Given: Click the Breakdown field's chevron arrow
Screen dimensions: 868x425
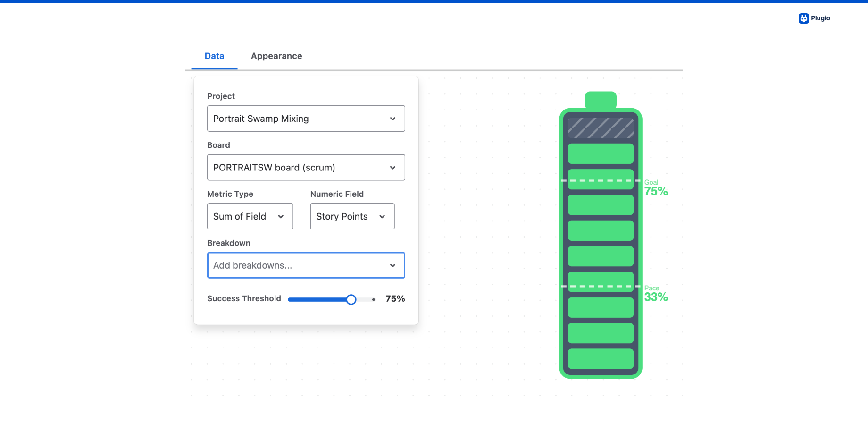Looking at the screenshot, I should pos(392,266).
